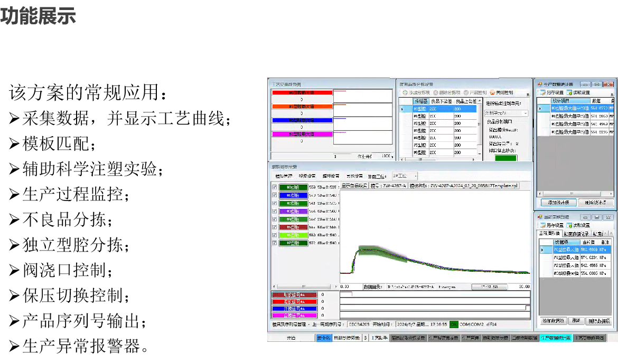
Task: Click the 关闭控制 toolbar icon
Action: [x=492, y=92]
